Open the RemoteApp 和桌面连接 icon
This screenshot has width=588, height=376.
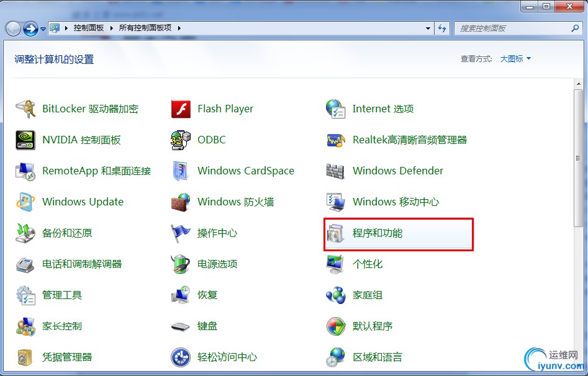point(25,171)
